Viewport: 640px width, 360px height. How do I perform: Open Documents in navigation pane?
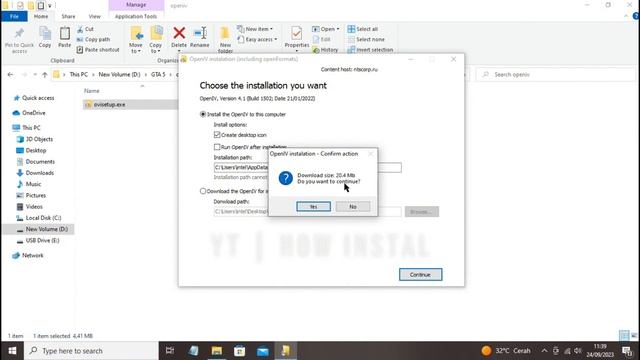[x=40, y=162]
